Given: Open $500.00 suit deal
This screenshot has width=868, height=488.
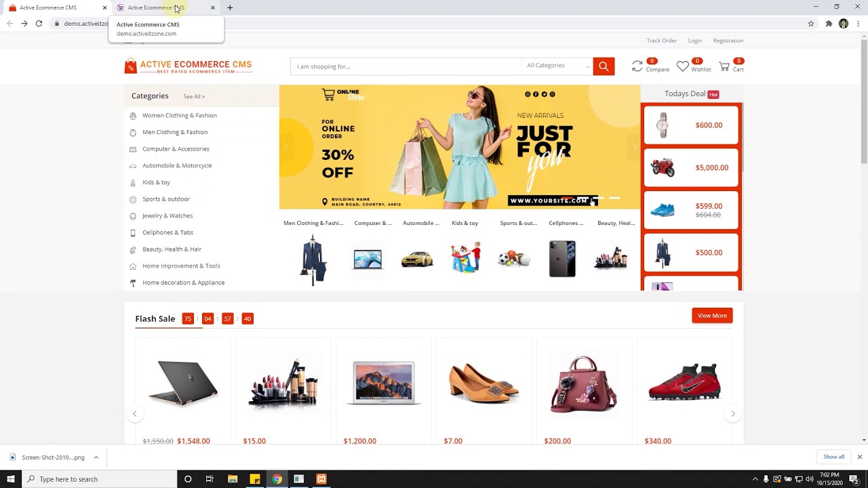Looking at the screenshot, I should pyautogui.click(x=691, y=253).
